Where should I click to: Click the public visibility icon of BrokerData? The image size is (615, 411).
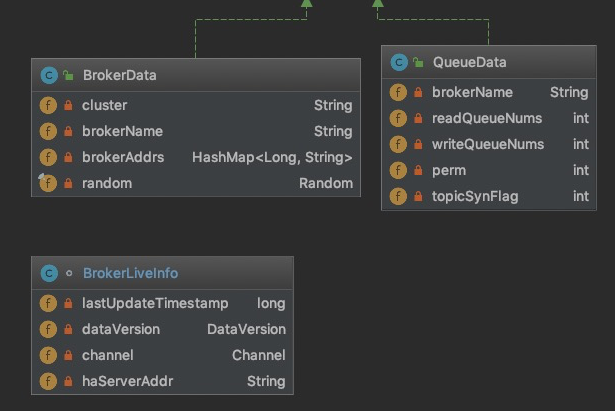[68, 75]
